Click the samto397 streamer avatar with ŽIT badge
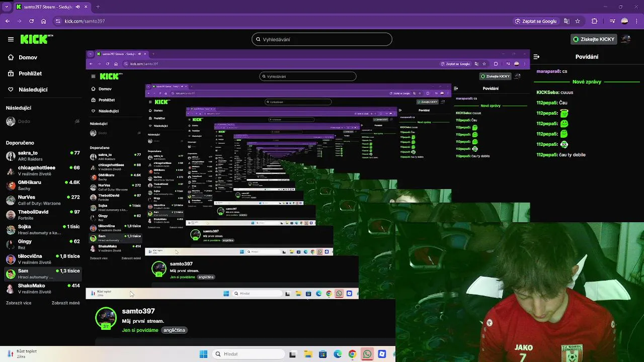644x362 pixels. click(x=106, y=319)
